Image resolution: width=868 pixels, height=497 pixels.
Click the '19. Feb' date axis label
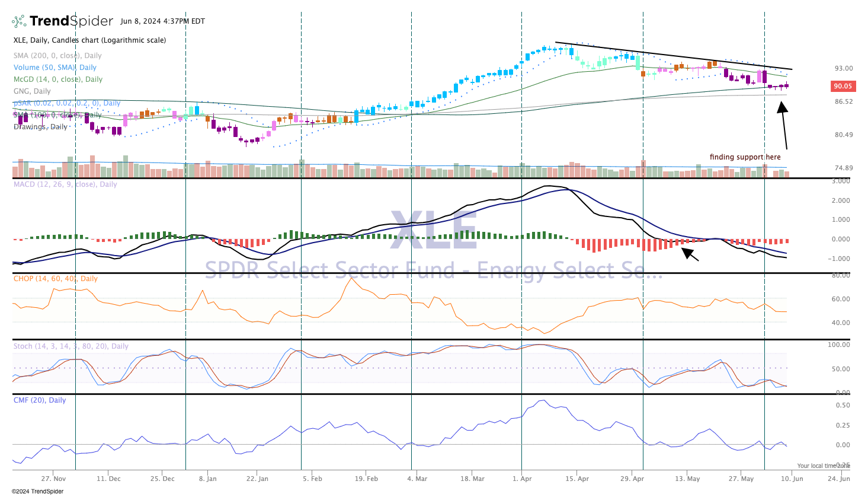[367, 479]
